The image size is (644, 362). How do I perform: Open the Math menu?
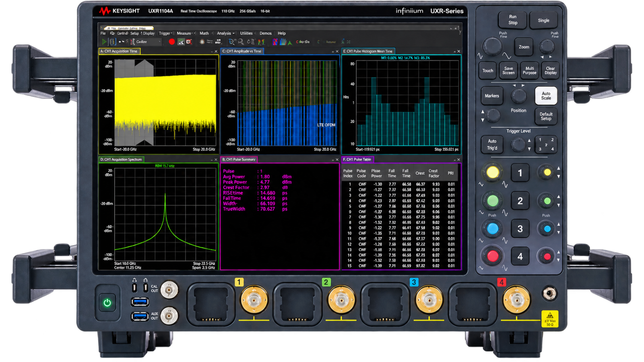tap(204, 33)
